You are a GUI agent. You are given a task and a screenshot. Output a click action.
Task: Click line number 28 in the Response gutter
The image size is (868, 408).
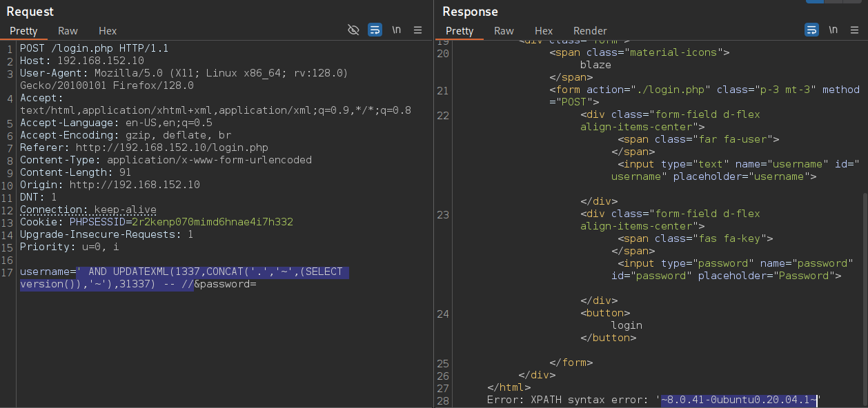coord(443,400)
